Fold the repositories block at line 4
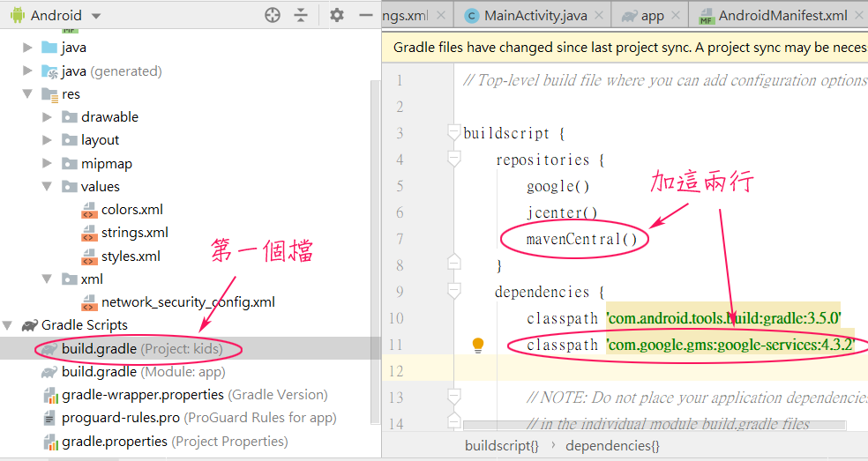Viewport: 868px width, 461px height. 454,160
